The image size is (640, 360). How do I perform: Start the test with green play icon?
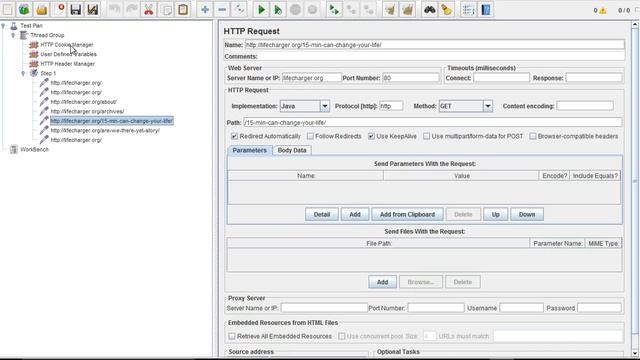click(x=261, y=9)
